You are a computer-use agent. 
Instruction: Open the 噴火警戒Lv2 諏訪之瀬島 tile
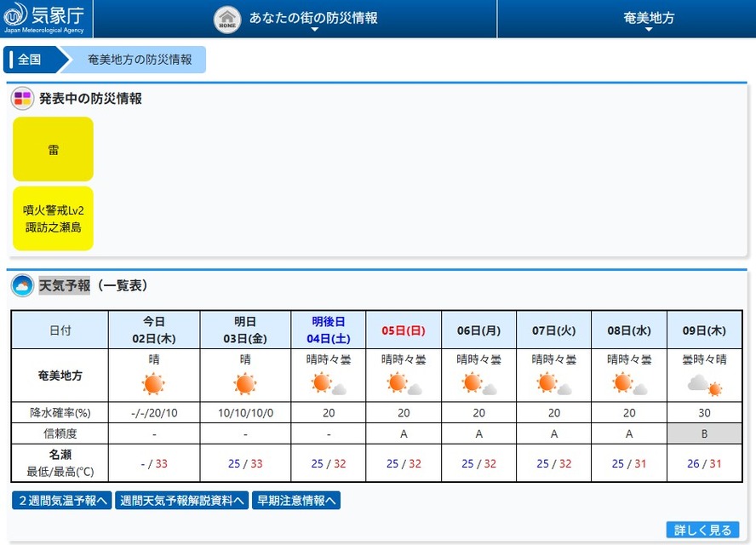click(53, 219)
